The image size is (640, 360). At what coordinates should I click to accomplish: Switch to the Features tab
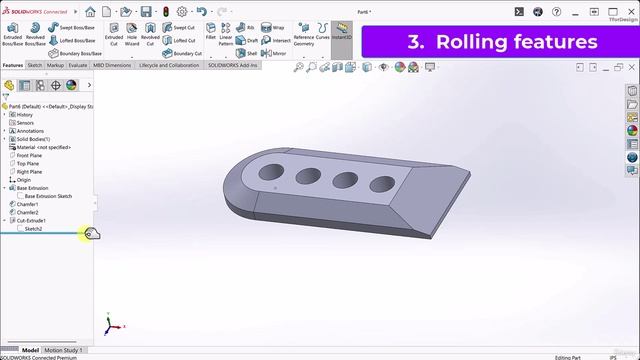coord(13,65)
